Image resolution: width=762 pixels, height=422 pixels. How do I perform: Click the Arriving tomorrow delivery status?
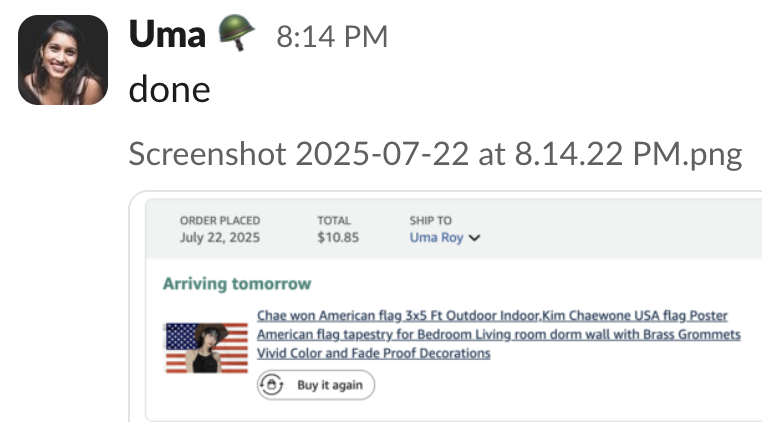237,283
